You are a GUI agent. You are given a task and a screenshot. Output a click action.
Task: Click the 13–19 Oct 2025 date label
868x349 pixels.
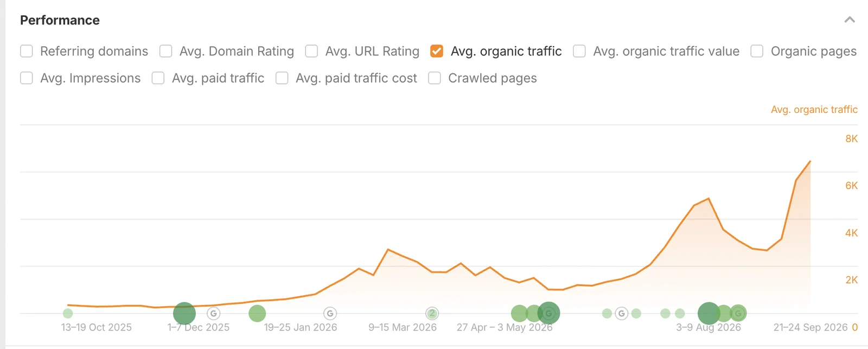tap(97, 327)
